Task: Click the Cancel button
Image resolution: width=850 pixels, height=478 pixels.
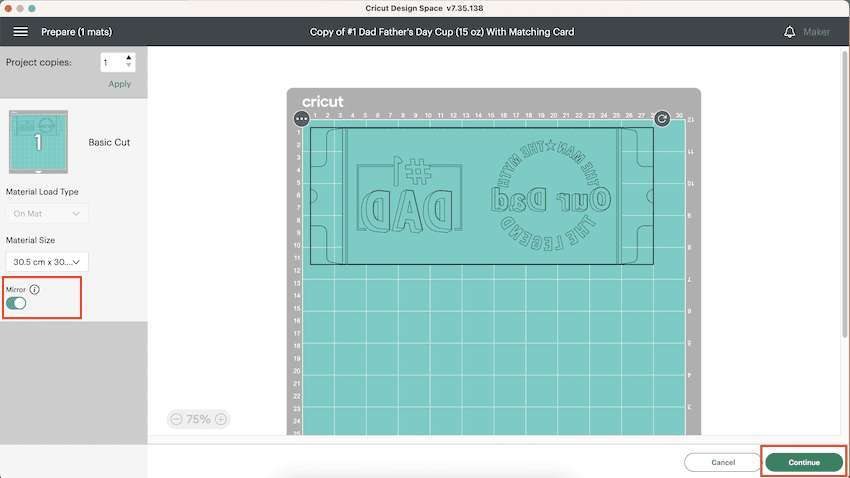Action: (723, 462)
